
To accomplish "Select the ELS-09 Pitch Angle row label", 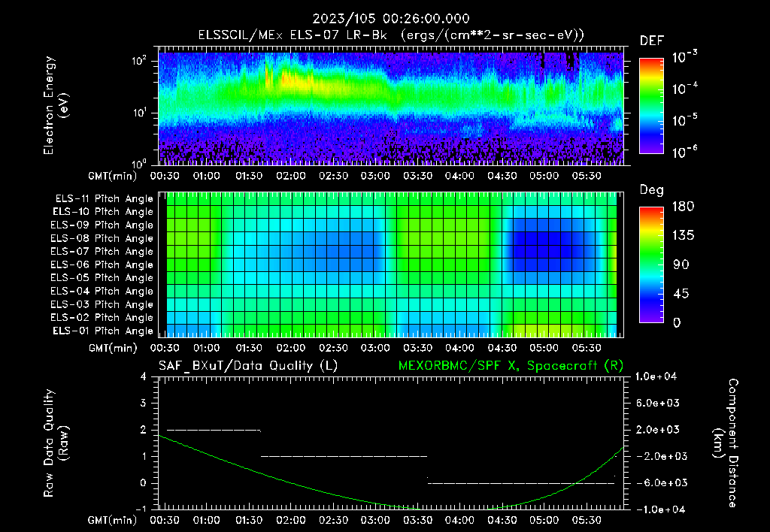I will (102, 225).
